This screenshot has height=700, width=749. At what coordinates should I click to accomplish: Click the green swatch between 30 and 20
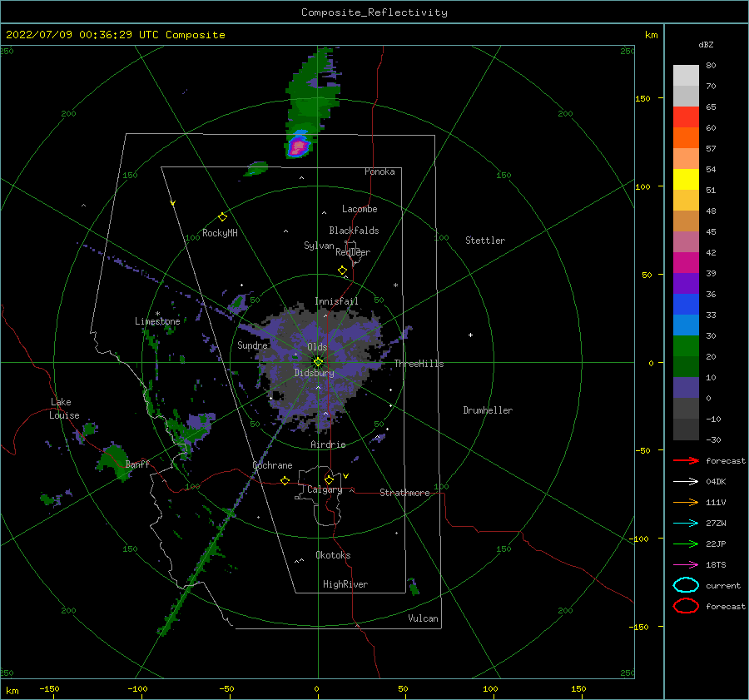click(686, 345)
